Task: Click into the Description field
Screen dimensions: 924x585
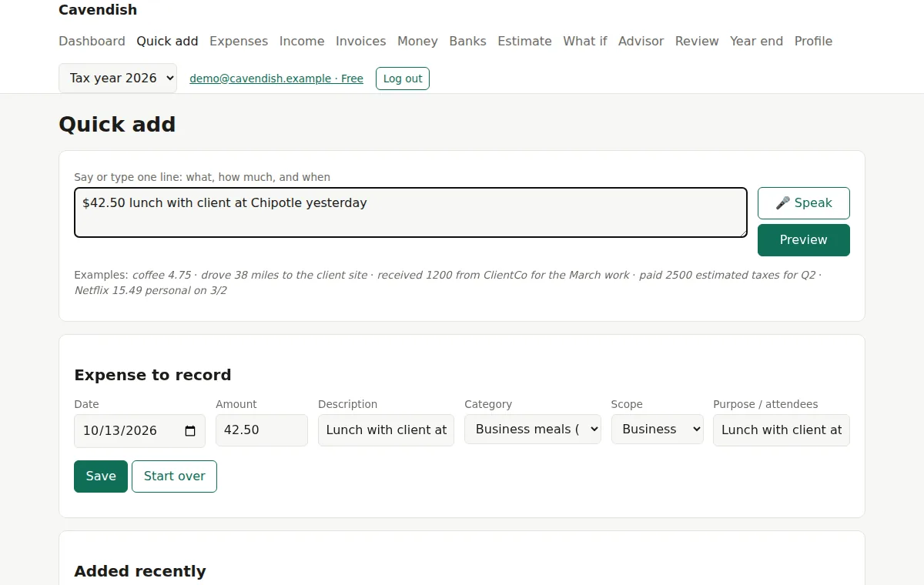Action: tap(386, 430)
